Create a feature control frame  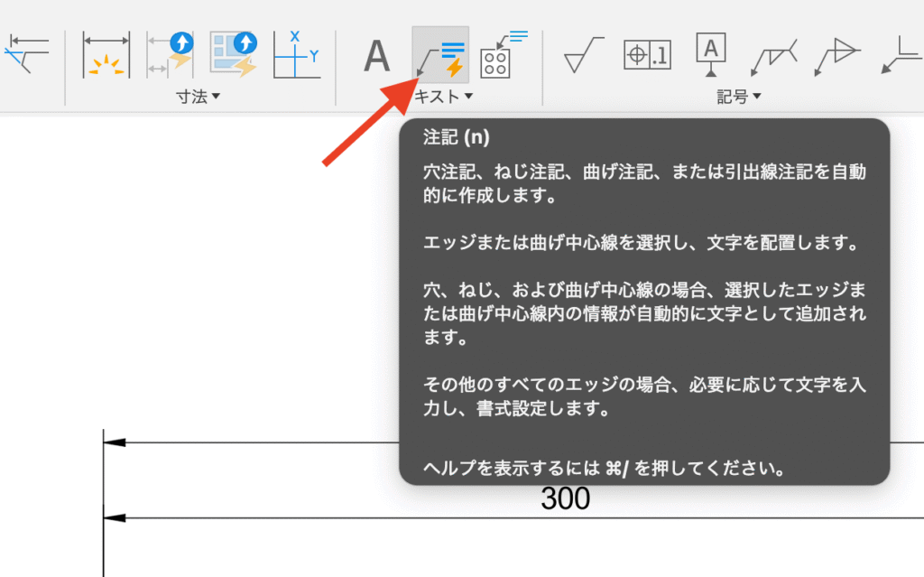coord(646,54)
